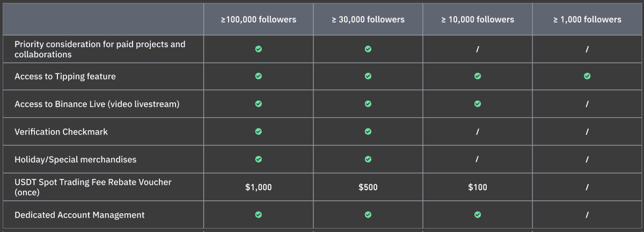644x232 pixels.
Task: Click Priority consideration checkmark under ≥30,000 followers
Action: (x=368, y=49)
